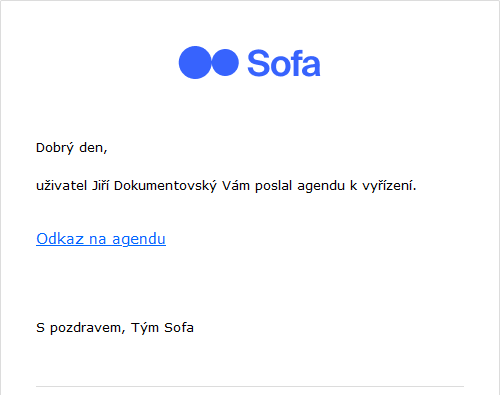Click the Sofa logo wordmark

[x=284, y=63]
